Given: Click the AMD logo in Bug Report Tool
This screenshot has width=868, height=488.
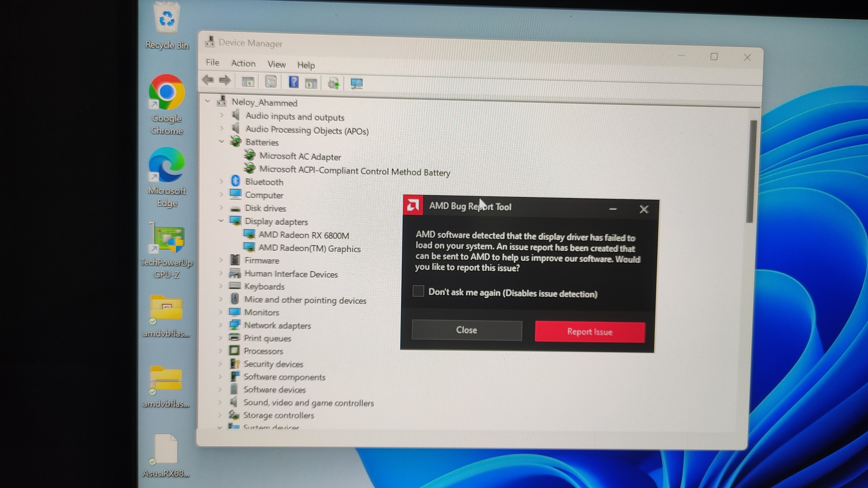Looking at the screenshot, I should [413, 205].
